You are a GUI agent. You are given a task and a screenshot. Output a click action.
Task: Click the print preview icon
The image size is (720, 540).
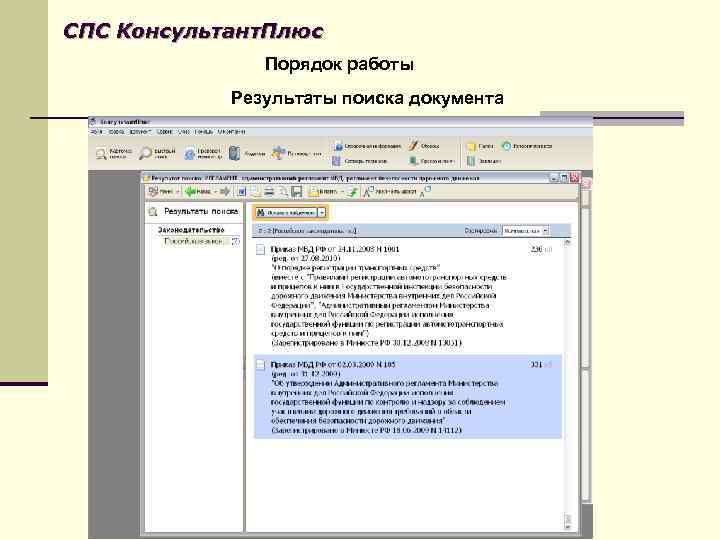[x=283, y=191]
